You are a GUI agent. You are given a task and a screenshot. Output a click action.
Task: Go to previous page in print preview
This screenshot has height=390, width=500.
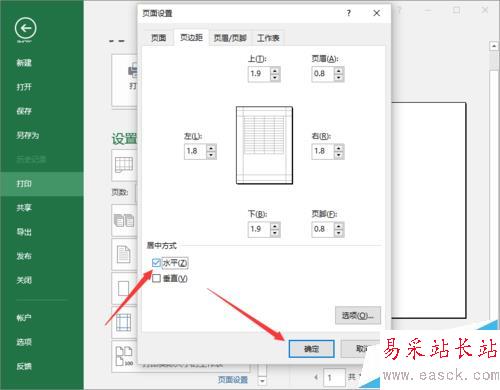[316, 377]
